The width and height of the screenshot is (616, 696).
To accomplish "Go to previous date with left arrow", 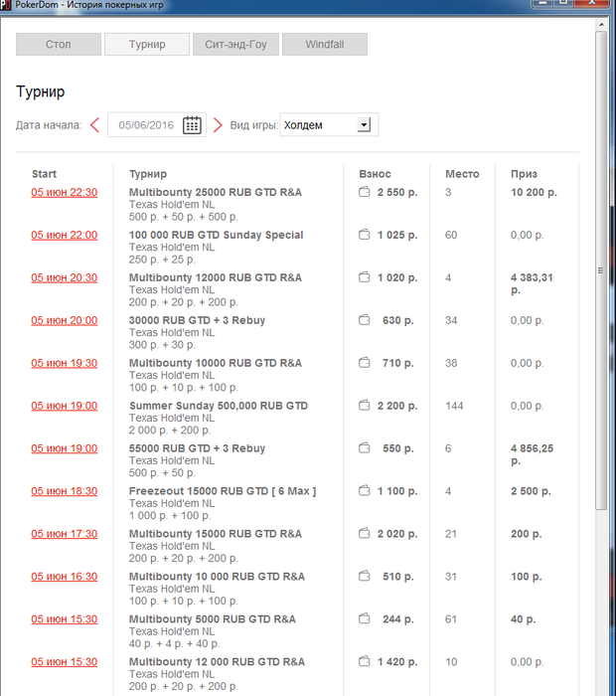I will tap(94, 125).
